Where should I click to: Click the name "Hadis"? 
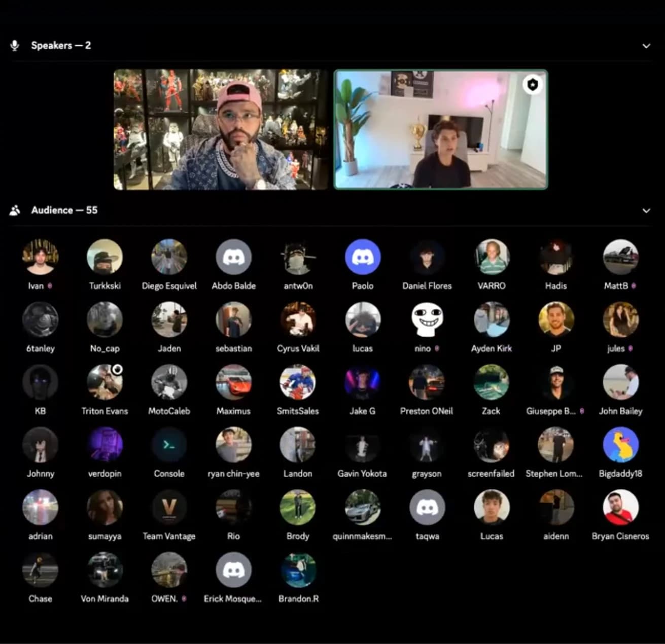point(556,286)
